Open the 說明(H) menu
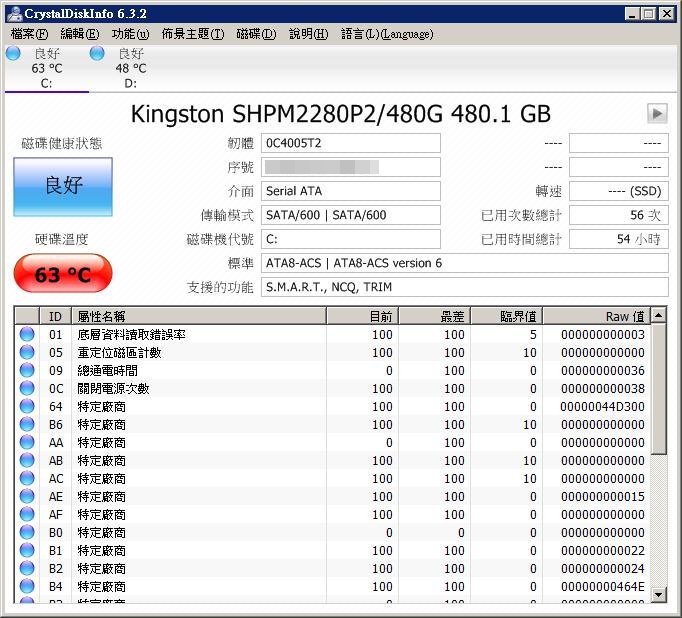This screenshot has height=618, width=682. [308, 34]
